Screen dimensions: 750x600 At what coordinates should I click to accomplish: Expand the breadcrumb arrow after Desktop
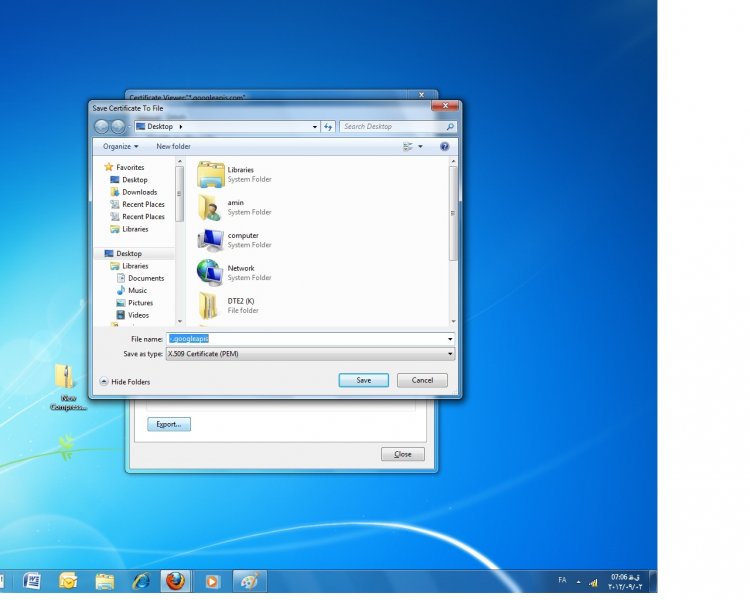click(x=181, y=127)
